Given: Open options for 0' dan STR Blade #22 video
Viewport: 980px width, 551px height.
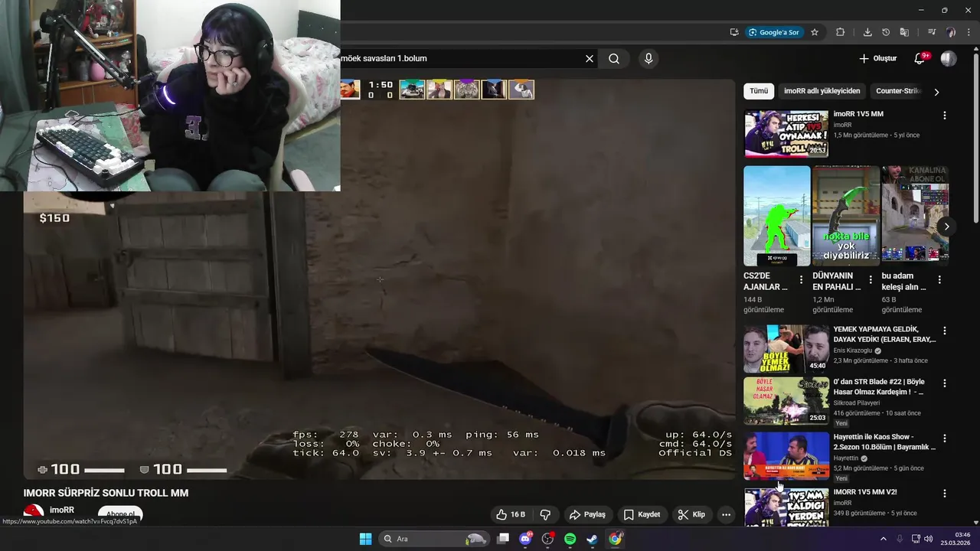Looking at the screenshot, I should tap(944, 383).
